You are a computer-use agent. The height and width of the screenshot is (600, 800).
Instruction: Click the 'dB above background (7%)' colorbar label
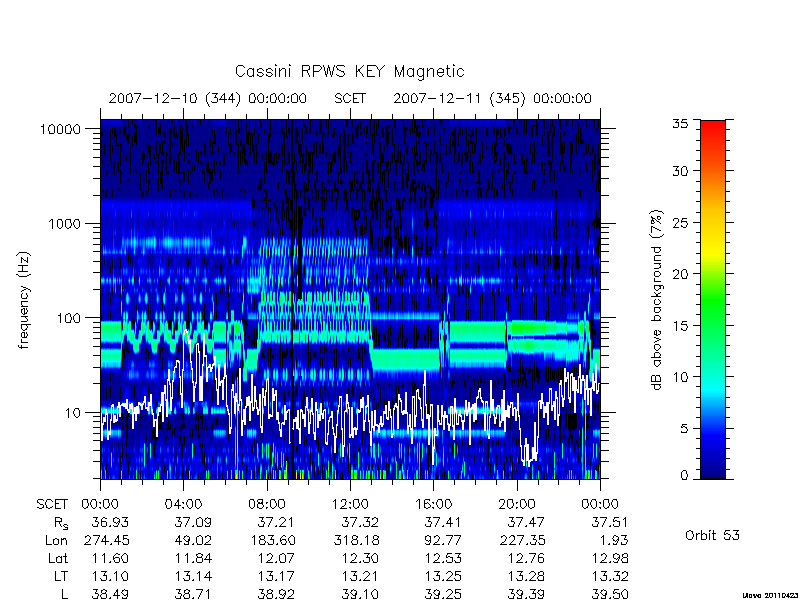pyautogui.click(x=657, y=300)
